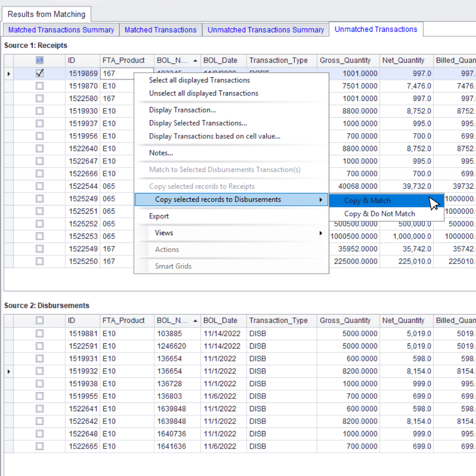
Task: Click Export in the context menu
Action: (x=159, y=216)
